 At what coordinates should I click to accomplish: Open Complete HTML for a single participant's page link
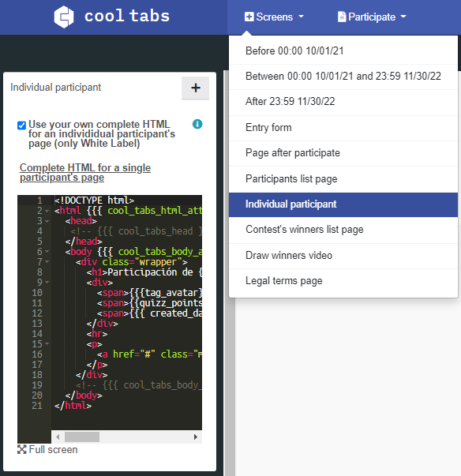85,172
